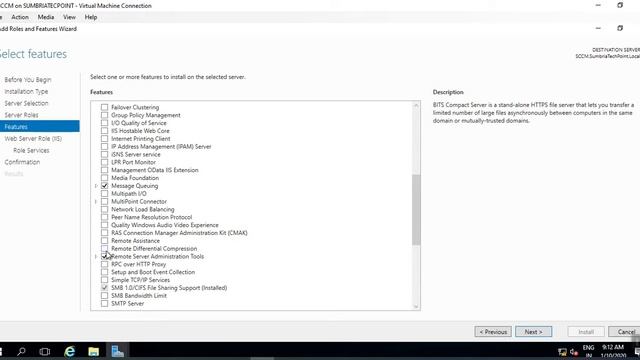This screenshot has width=640, height=360.
Task: Enable the Multipath I/O checkbox
Action: [x=104, y=193]
